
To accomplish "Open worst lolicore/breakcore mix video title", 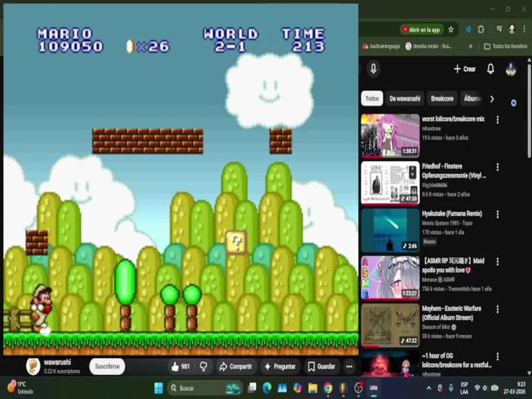I will pos(453,119).
